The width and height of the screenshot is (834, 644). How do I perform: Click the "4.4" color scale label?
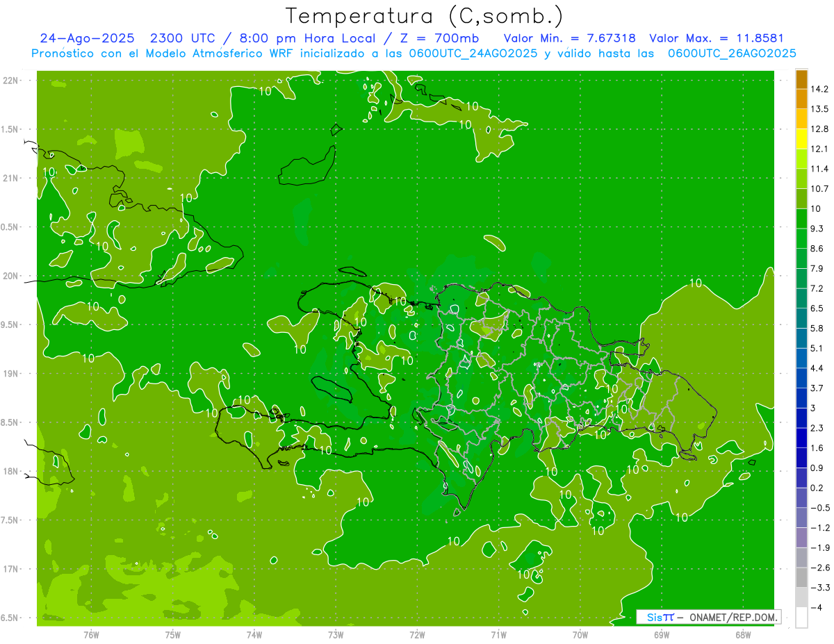tap(818, 368)
